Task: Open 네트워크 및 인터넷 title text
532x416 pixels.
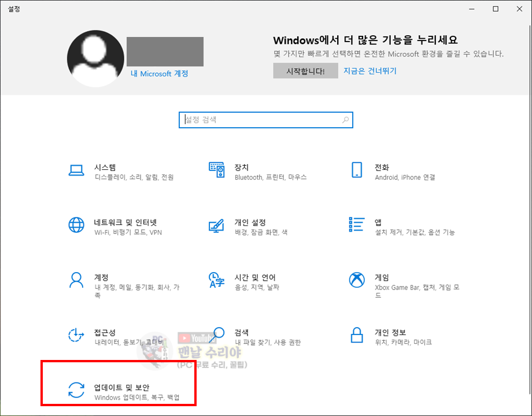Action: [x=125, y=222]
